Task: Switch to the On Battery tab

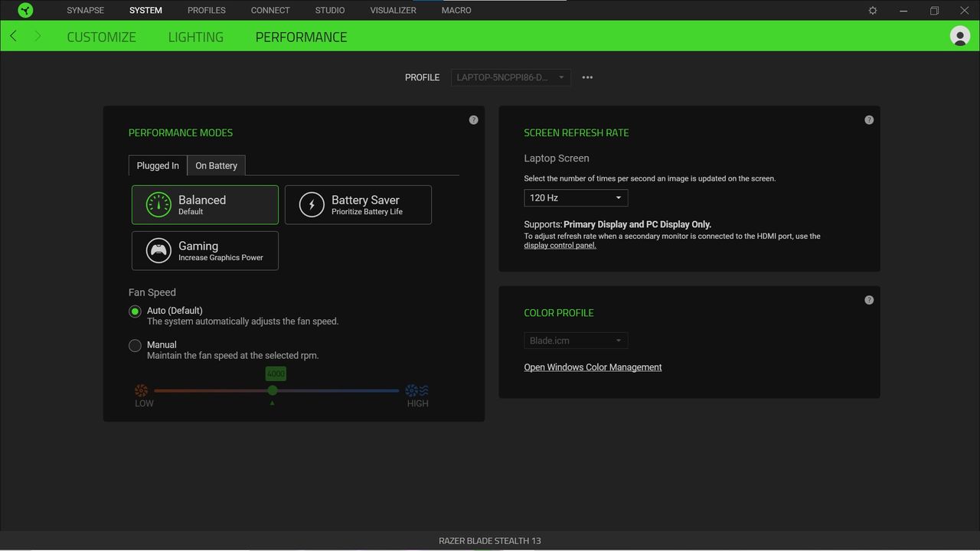Action: coord(216,165)
